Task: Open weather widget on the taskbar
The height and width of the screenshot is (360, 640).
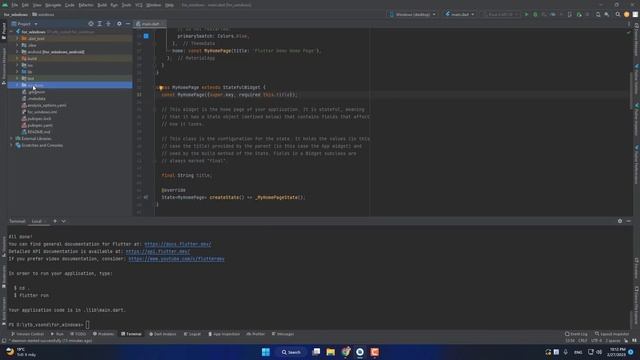Action: tap(21, 352)
